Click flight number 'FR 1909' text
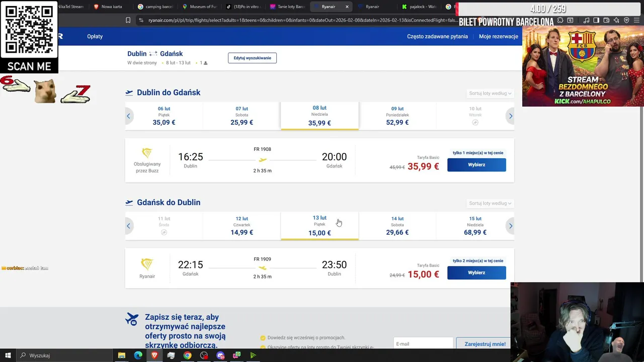 click(262, 259)
